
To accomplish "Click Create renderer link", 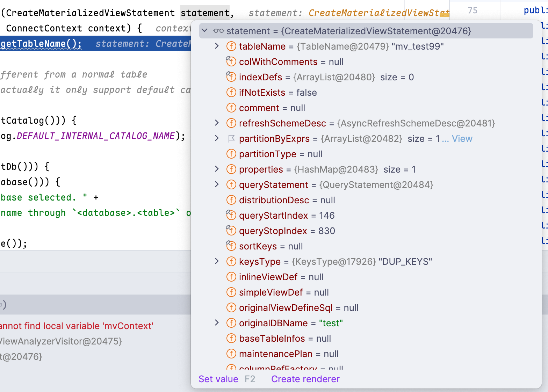I will click(305, 379).
